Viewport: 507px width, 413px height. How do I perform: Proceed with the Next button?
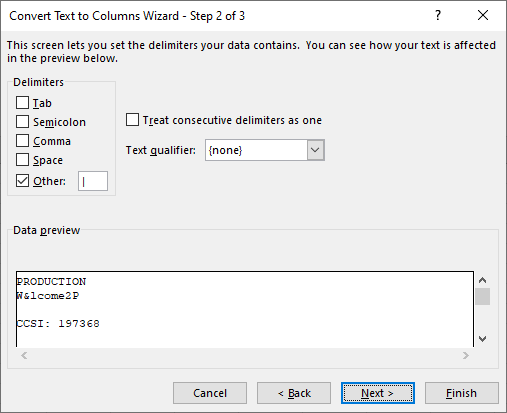point(378,393)
